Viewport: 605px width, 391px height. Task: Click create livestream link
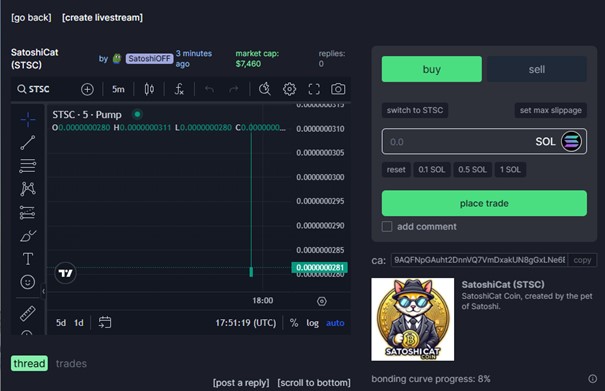click(102, 18)
